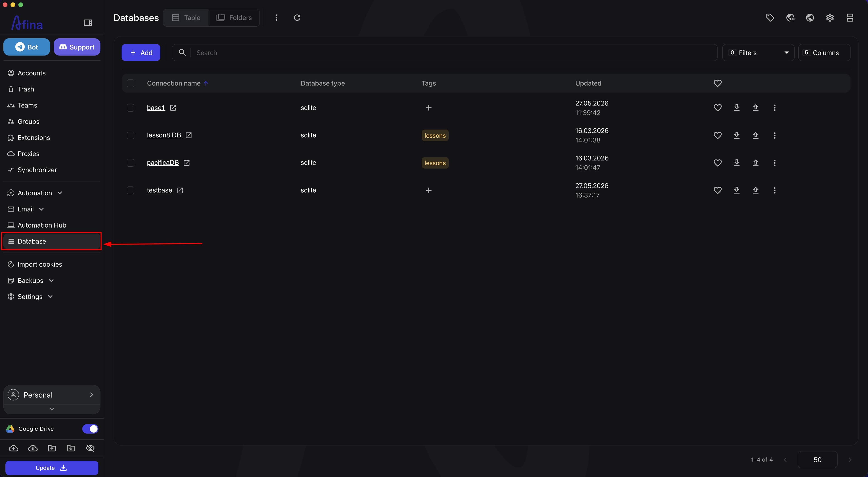Image resolution: width=868 pixels, height=477 pixels.
Task: Open tags manager icon in top bar
Action: click(770, 18)
